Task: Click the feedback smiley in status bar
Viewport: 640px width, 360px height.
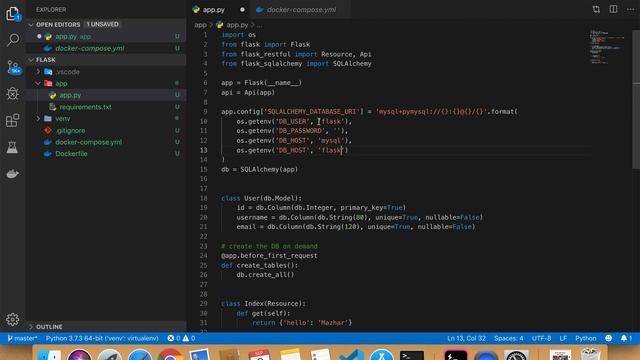Action: pos(609,338)
